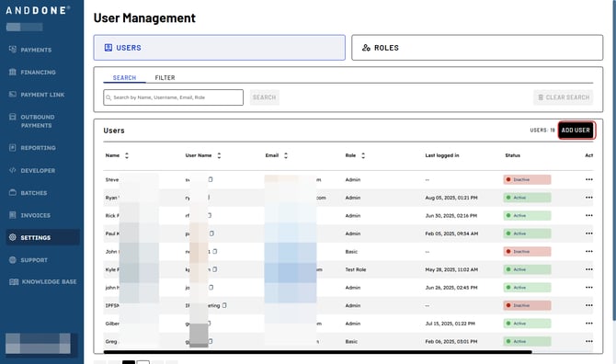The height and width of the screenshot is (364, 616).
Task: Open actions menu for Steve's row
Action: click(x=589, y=179)
